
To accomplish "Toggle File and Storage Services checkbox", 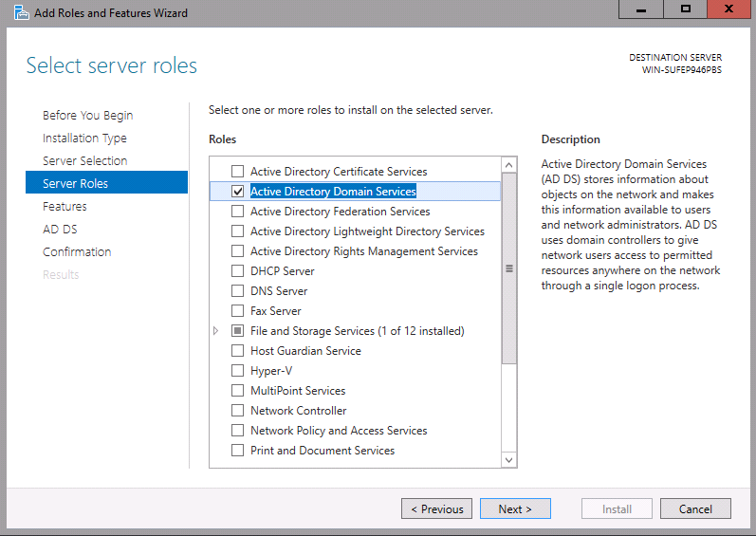I will (237, 331).
